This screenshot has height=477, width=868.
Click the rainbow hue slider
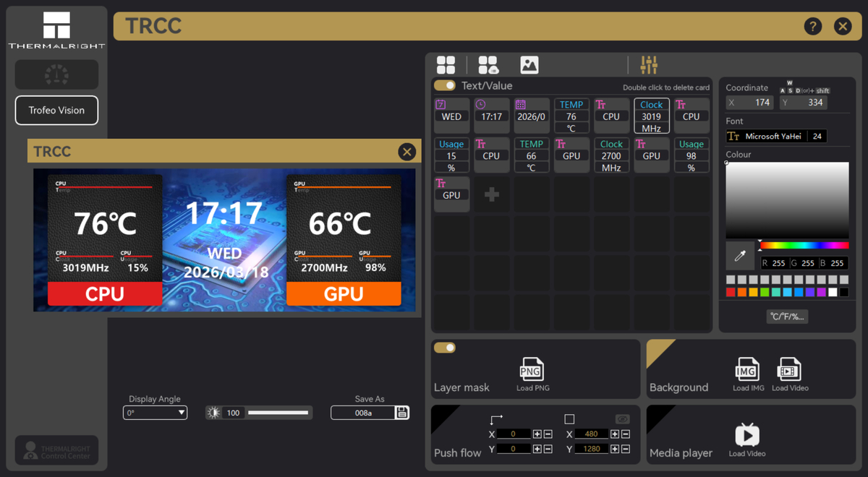pyautogui.click(x=804, y=246)
